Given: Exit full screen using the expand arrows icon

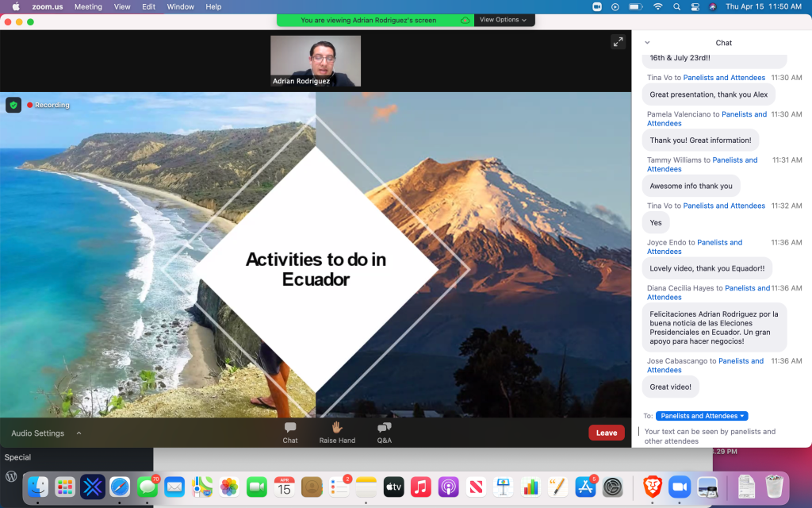Looking at the screenshot, I should [618, 42].
